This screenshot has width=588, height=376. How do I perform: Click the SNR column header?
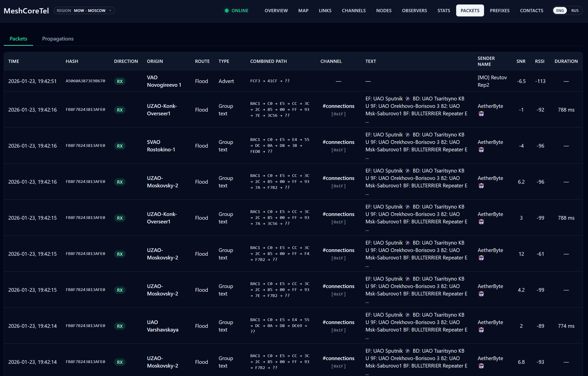[521, 61]
